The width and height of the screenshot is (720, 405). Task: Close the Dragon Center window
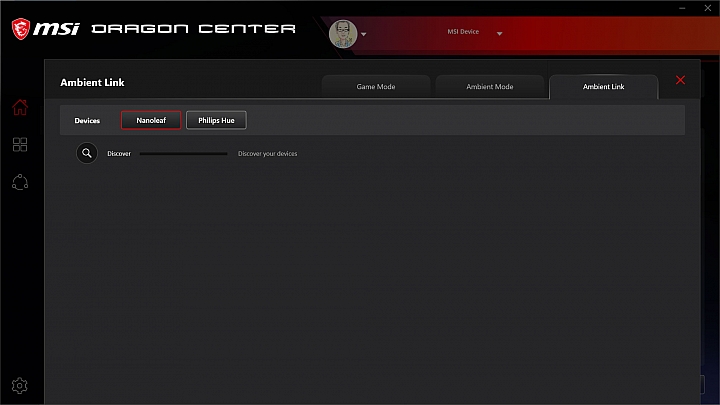click(708, 8)
